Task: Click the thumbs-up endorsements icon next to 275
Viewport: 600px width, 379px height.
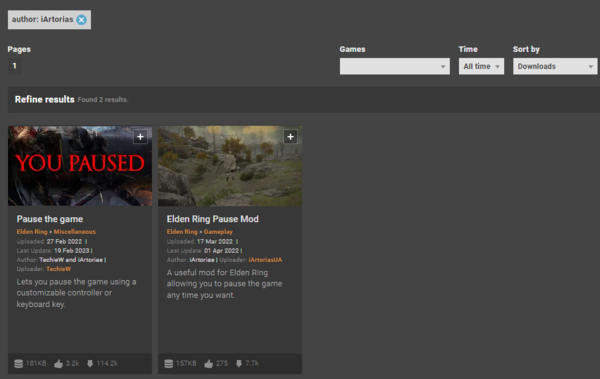Action: (x=208, y=363)
